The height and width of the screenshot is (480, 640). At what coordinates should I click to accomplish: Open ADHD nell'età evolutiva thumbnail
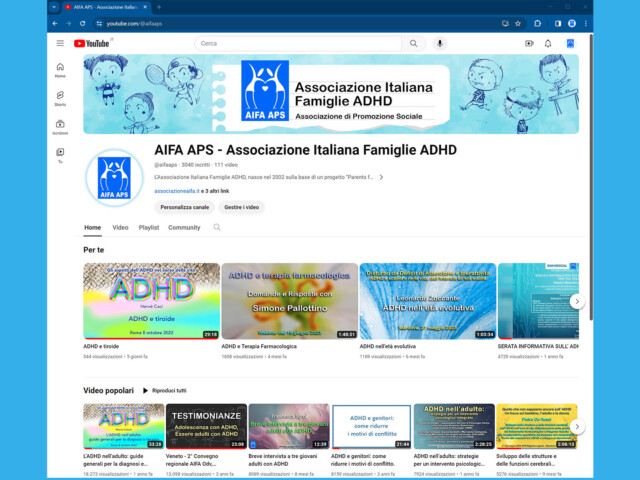428,301
